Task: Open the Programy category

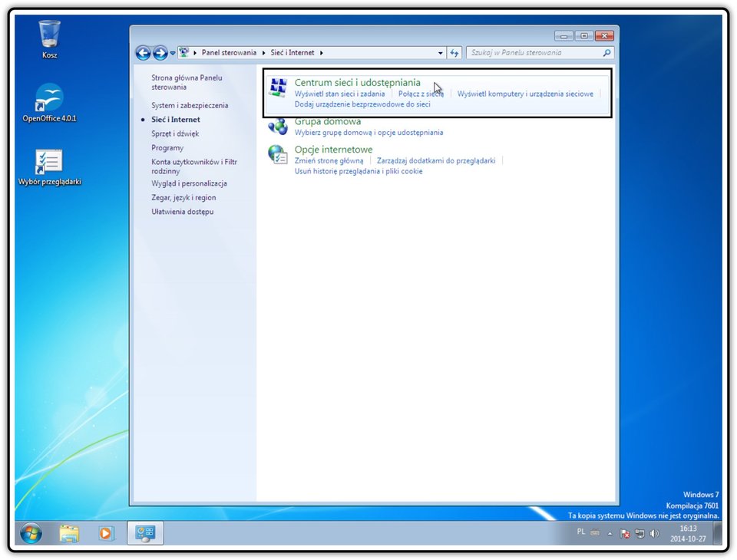Action: coord(167,147)
